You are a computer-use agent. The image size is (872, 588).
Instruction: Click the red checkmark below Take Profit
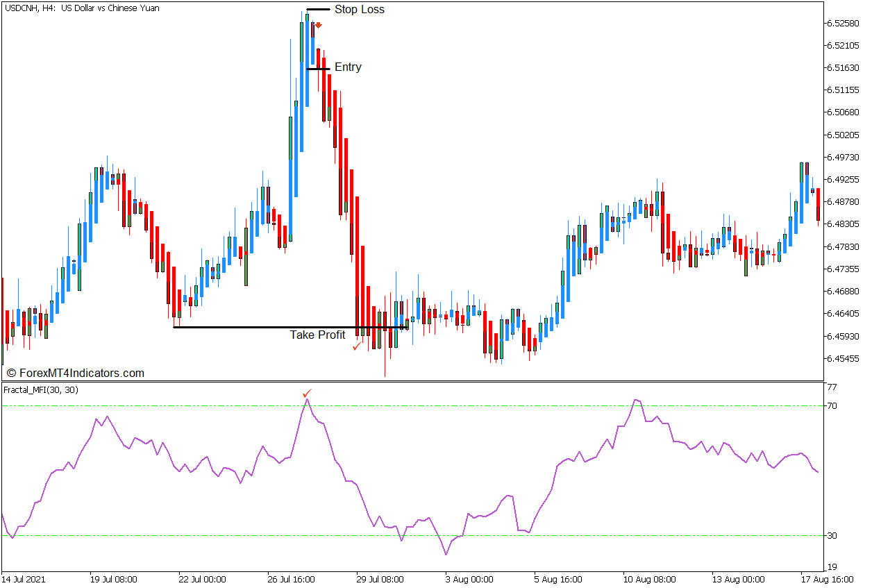357,346
